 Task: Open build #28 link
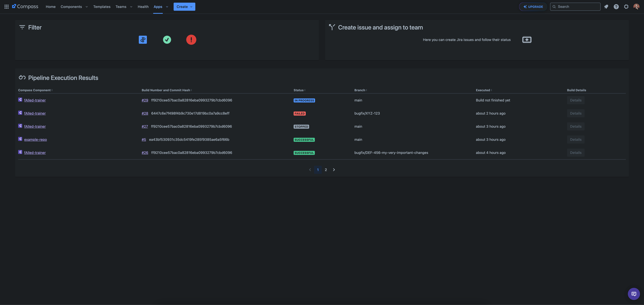[145, 113]
